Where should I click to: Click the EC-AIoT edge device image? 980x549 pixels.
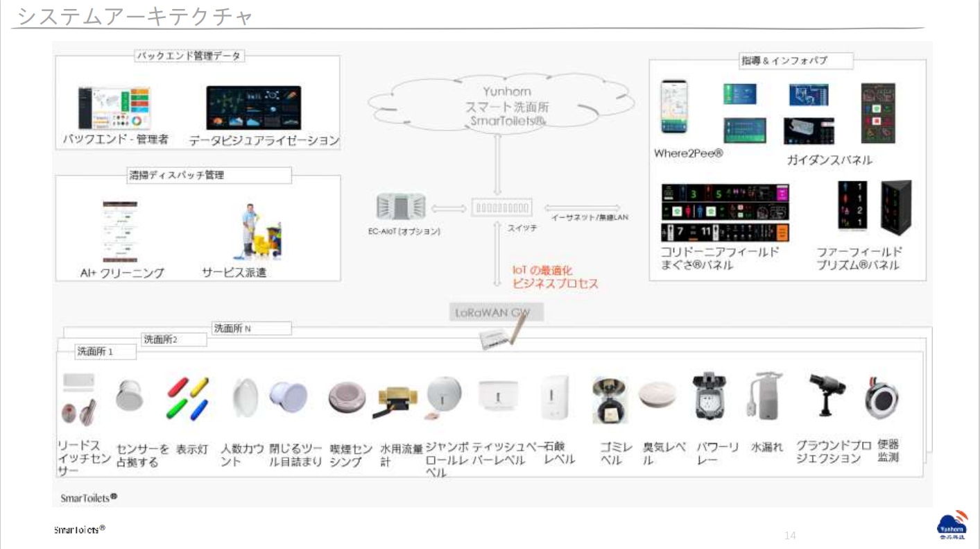[x=401, y=208]
